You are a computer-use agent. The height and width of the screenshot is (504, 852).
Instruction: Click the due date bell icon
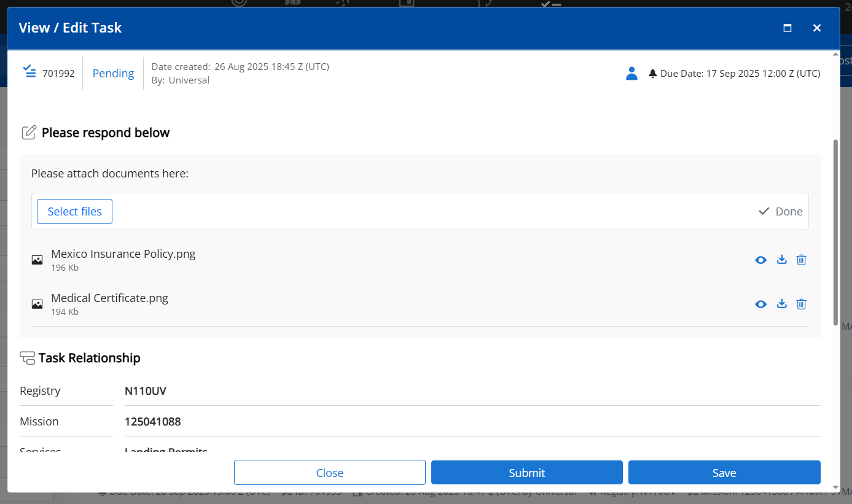(x=652, y=74)
